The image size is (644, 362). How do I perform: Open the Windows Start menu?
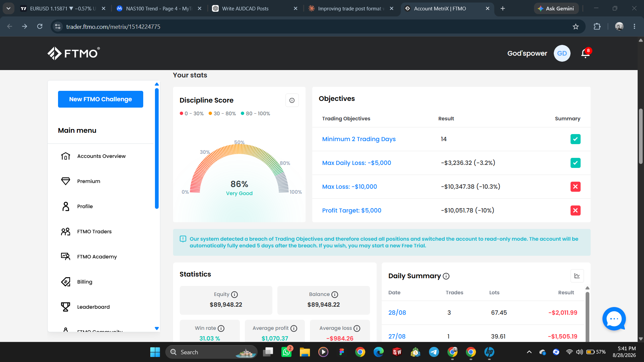tap(155, 352)
